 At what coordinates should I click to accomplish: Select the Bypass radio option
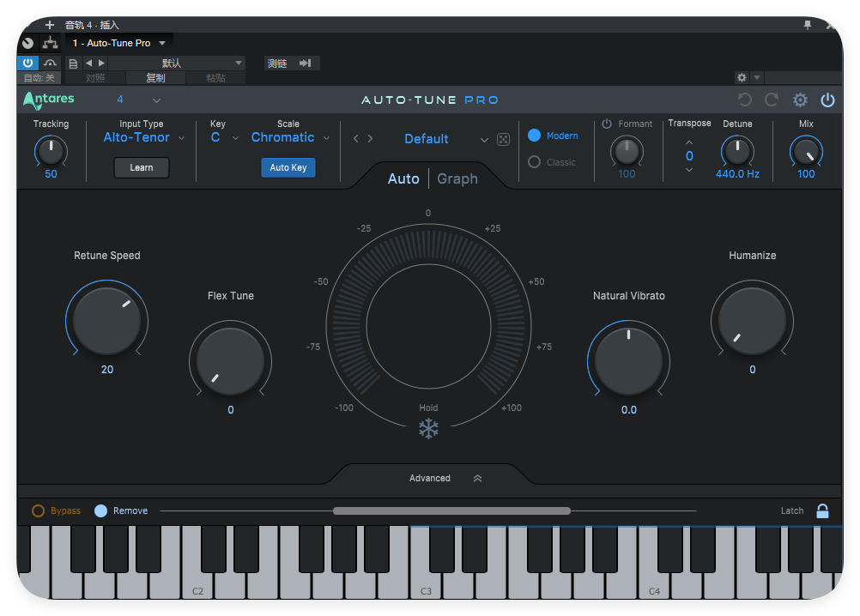click(x=39, y=510)
